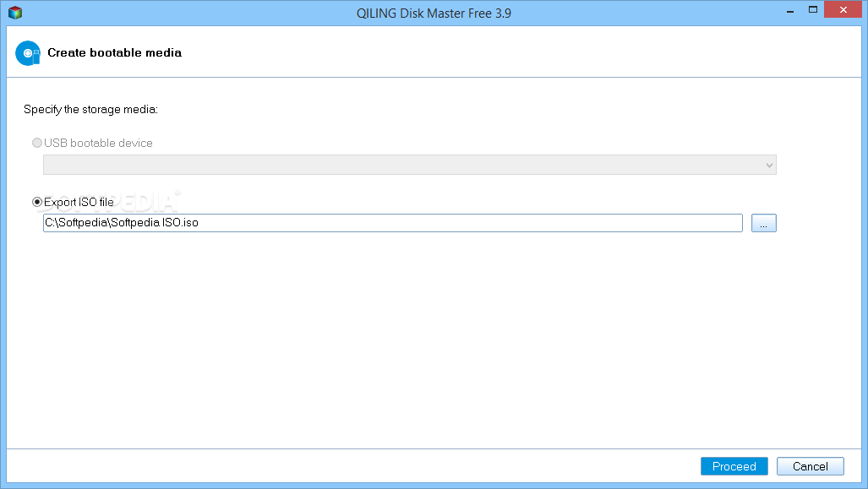The width and height of the screenshot is (868, 489).
Task: Maximize the QILING Disk Master window
Action: pyautogui.click(x=813, y=10)
